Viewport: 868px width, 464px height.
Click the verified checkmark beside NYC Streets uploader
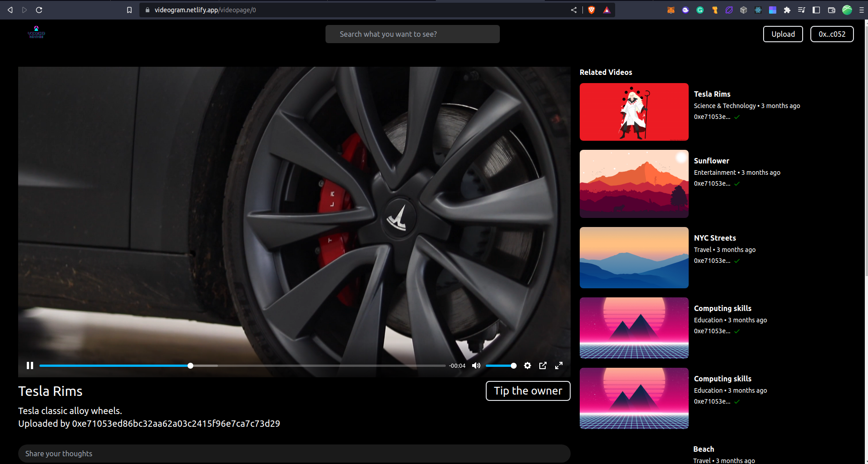coord(737,261)
